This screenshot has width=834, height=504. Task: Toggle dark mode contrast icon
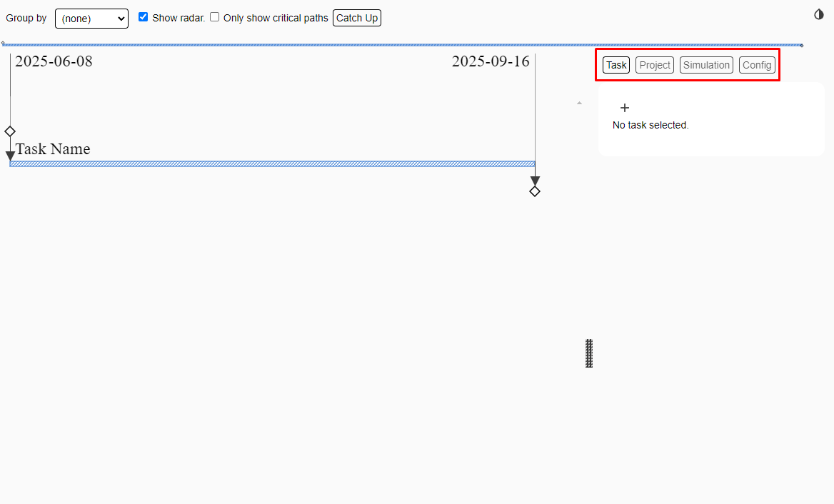click(x=818, y=14)
